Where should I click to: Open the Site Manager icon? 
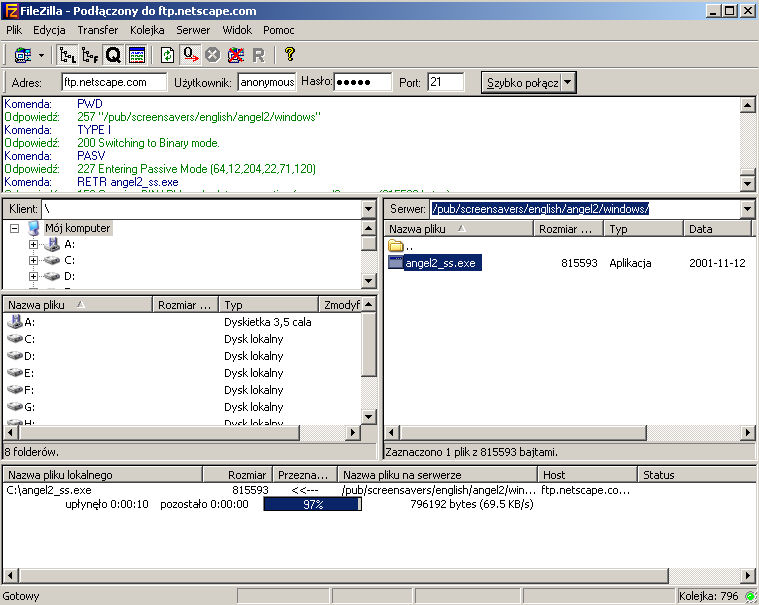pos(23,55)
